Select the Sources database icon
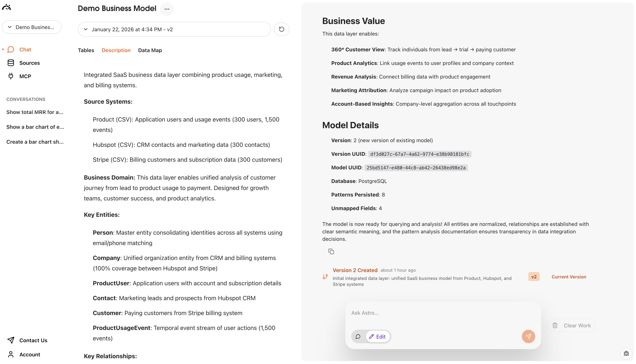The image size is (636, 364). click(11, 63)
